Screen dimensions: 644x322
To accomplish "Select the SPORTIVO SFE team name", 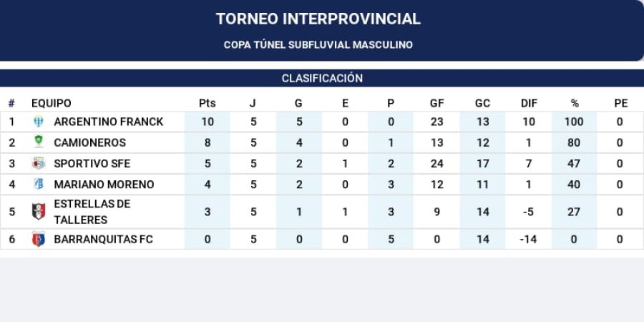I will tap(92, 163).
